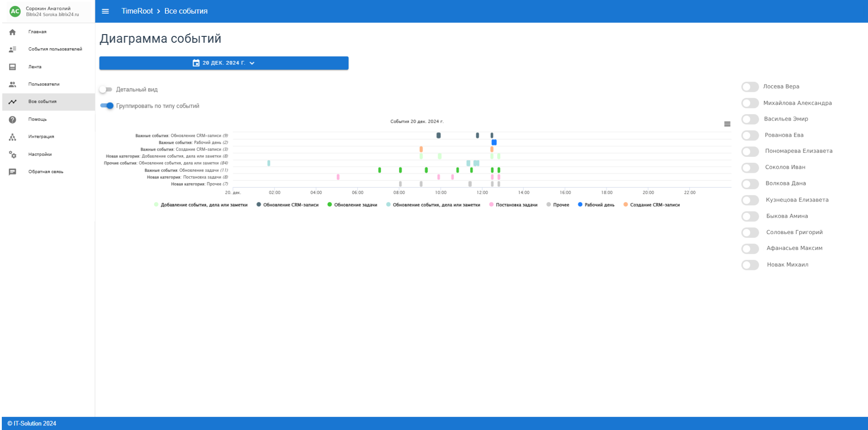Screen dimensions: 868x430
Task: Click the Настройки gears icon
Action: pyautogui.click(x=12, y=155)
